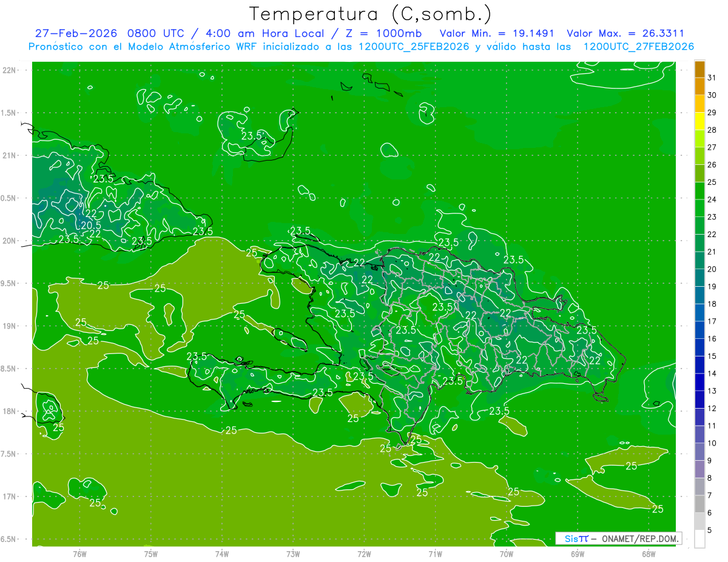Click the "71W" longitude axis label
The image size is (728, 562).
click(435, 554)
